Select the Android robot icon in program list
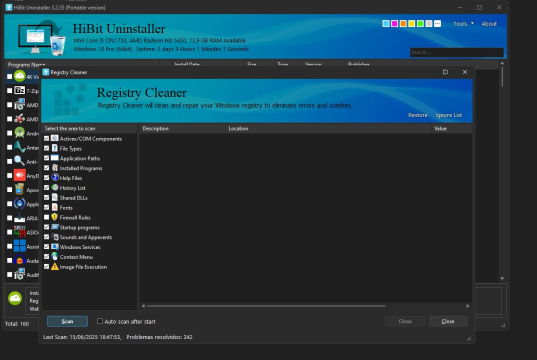The height and width of the screenshot is (360, 537). [x=20, y=133]
